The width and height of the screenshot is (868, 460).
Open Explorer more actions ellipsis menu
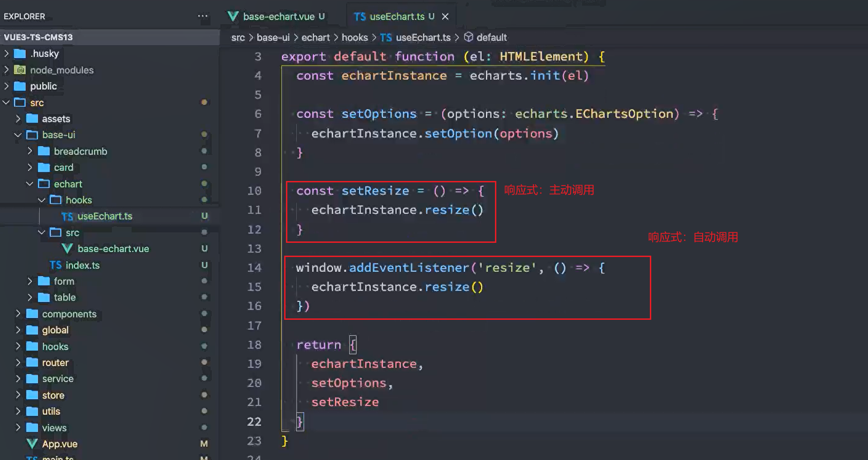[x=203, y=16]
